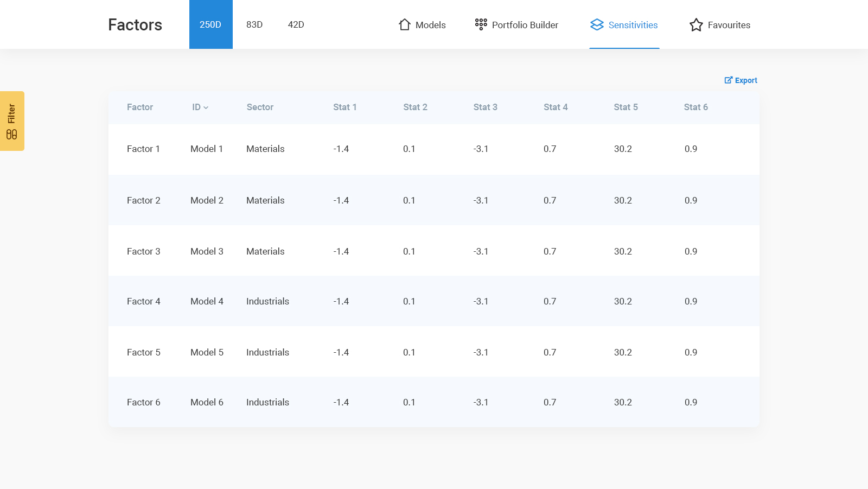
Task: Click the Portfolio Builder grid icon
Action: (x=481, y=24)
